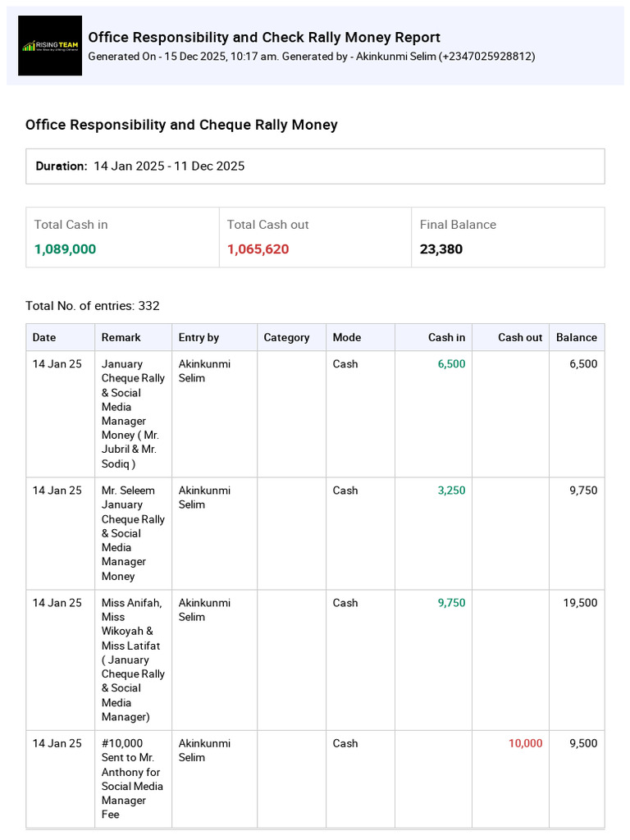This screenshot has height=840, width=630.
Task: Click the cash in amount 9,750
Action: (x=452, y=603)
